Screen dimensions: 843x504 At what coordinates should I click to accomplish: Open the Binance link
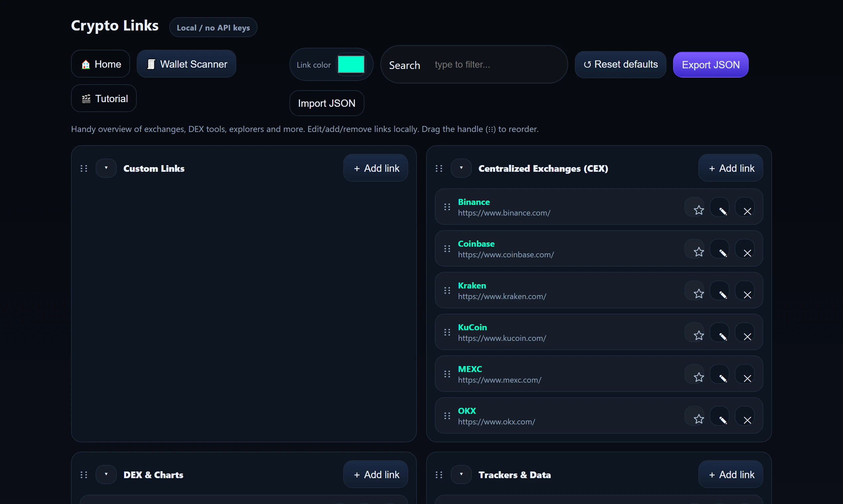pyautogui.click(x=474, y=202)
